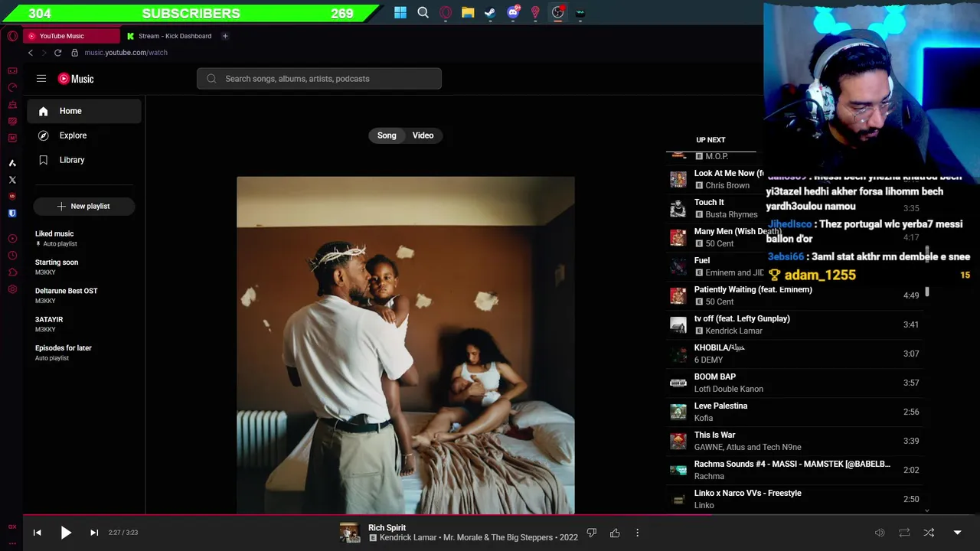Click the album cover artwork
Viewport: 980px width, 551px height.
click(x=405, y=345)
